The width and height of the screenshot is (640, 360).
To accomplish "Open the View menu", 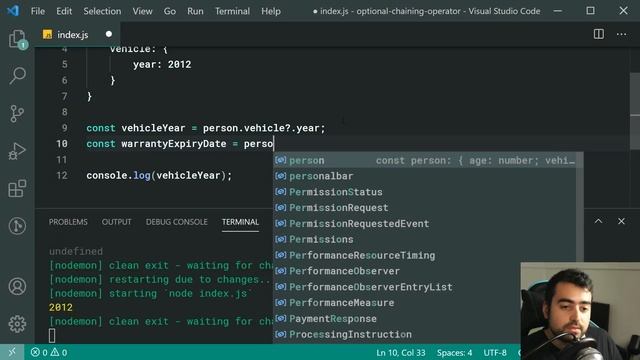I will point(142,11).
